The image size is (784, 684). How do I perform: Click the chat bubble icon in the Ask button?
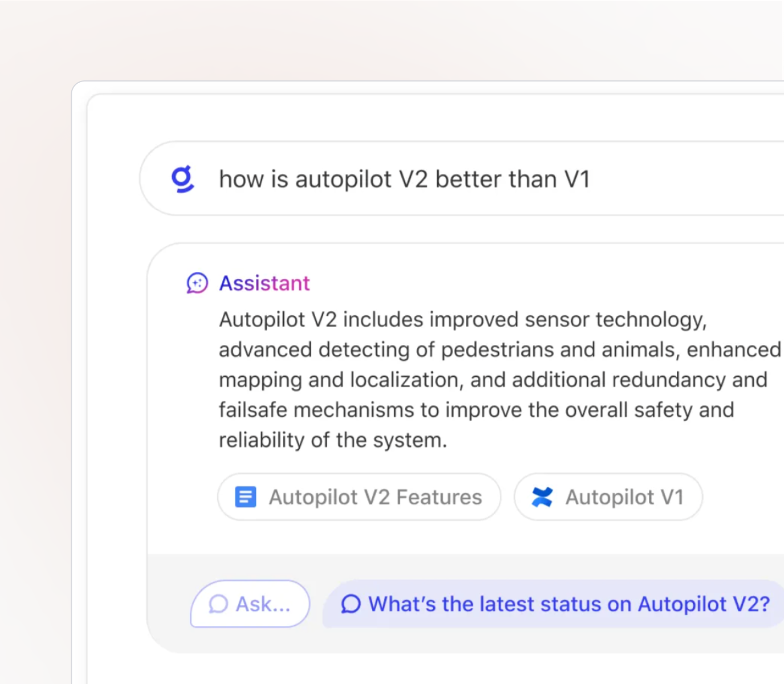(218, 604)
